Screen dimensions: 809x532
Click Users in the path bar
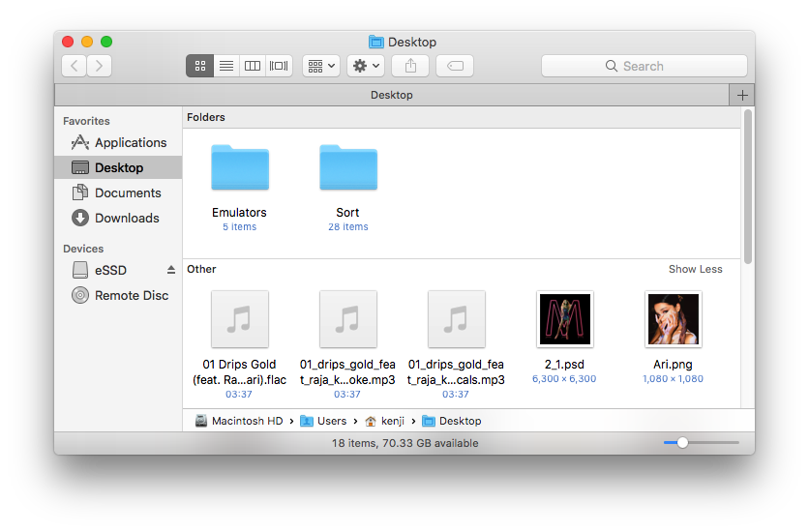pyautogui.click(x=323, y=421)
